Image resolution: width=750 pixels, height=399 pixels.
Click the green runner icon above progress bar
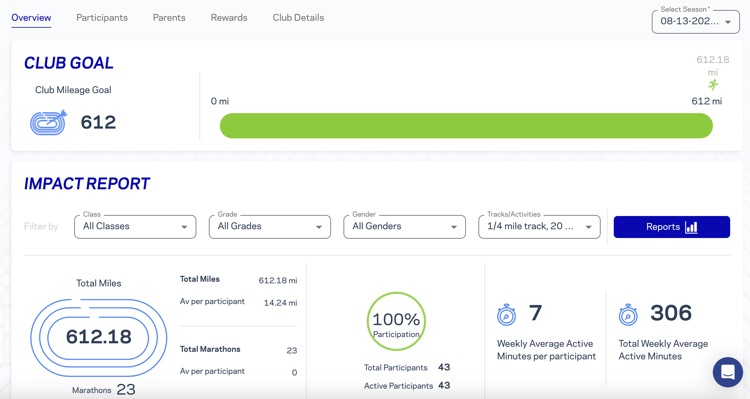(713, 85)
